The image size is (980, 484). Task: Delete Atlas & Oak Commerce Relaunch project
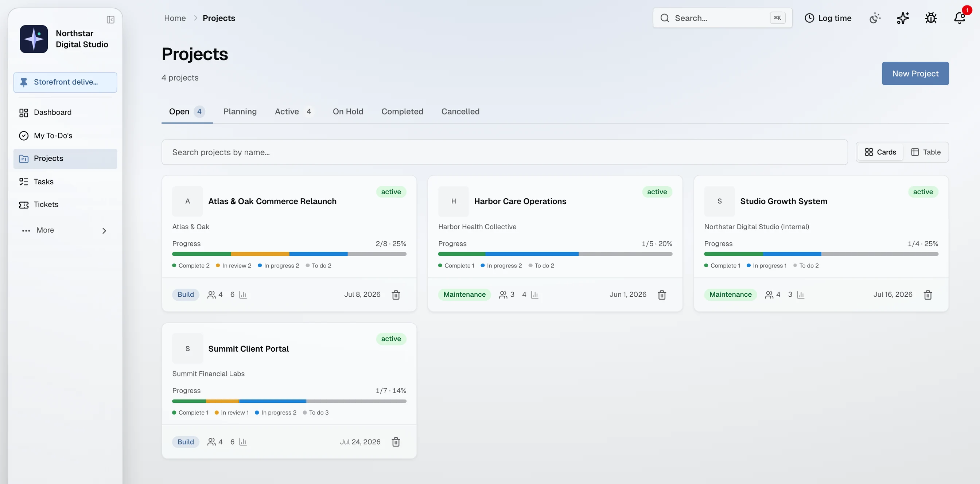pyautogui.click(x=396, y=294)
